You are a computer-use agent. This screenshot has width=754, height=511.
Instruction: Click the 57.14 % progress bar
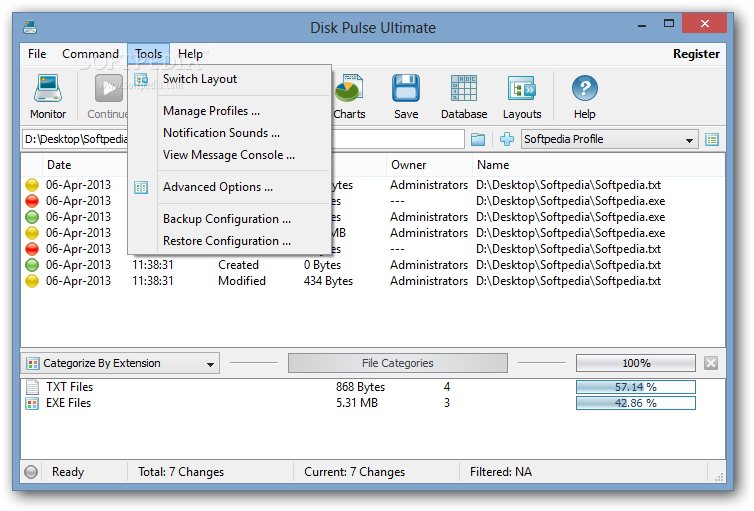[636, 387]
